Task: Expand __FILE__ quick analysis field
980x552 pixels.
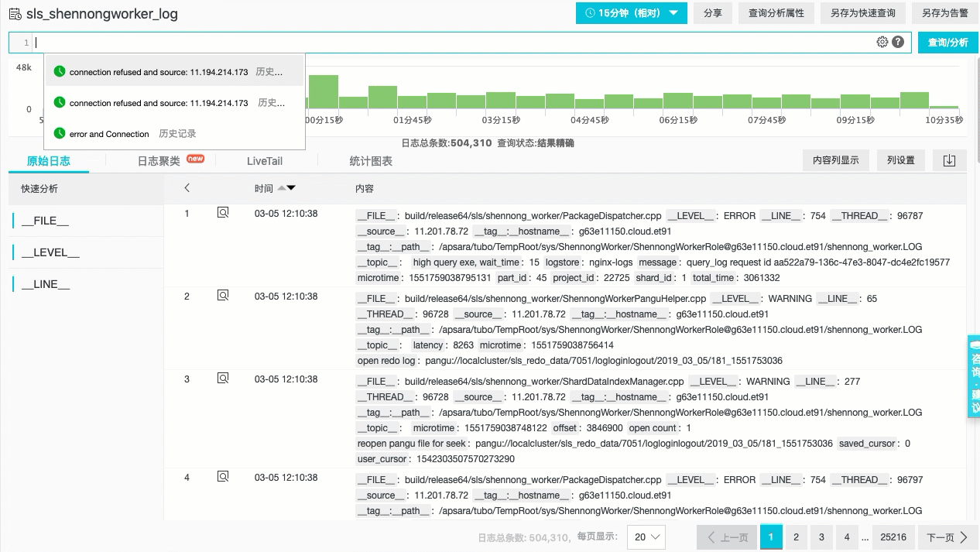Action: (x=46, y=221)
